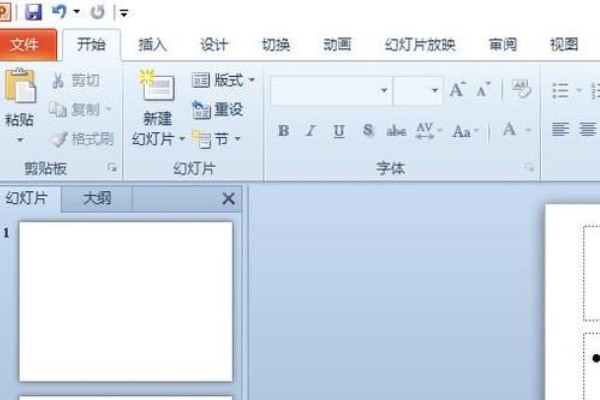Open the 审阅 (Review) tab

(503, 45)
